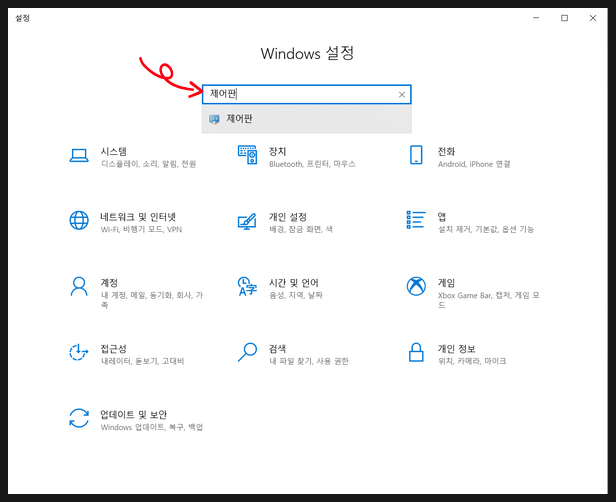Viewport: 616px width, 502px height.
Task: Open the 시간 및 언어 icon
Action: click(248, 286)
